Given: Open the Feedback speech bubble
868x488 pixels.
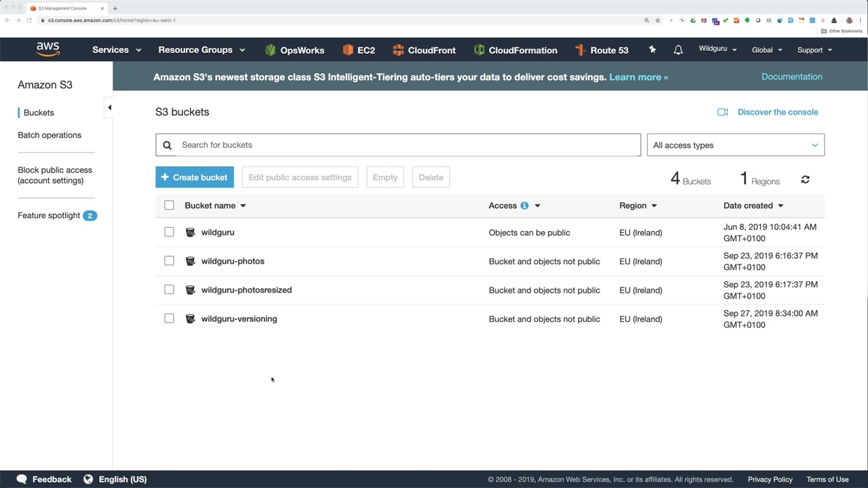Looking at the screenshot, I should click(22, 479).
